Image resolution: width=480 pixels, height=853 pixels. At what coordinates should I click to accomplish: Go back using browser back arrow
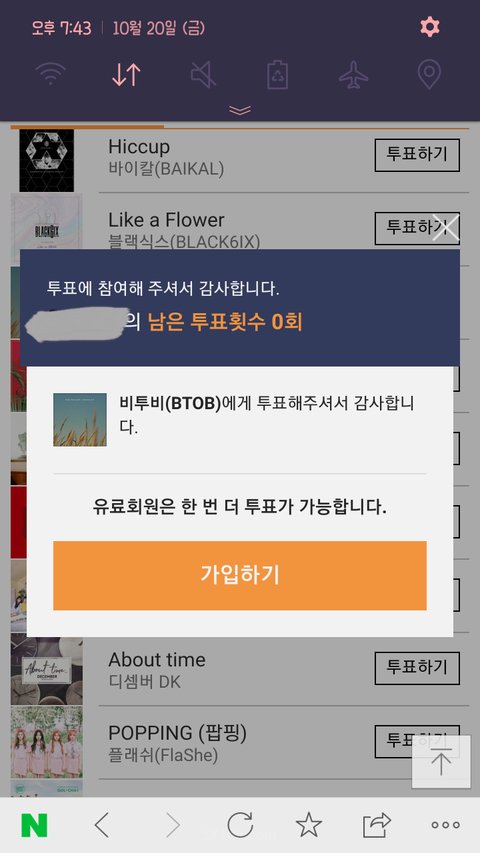(102, 826)
